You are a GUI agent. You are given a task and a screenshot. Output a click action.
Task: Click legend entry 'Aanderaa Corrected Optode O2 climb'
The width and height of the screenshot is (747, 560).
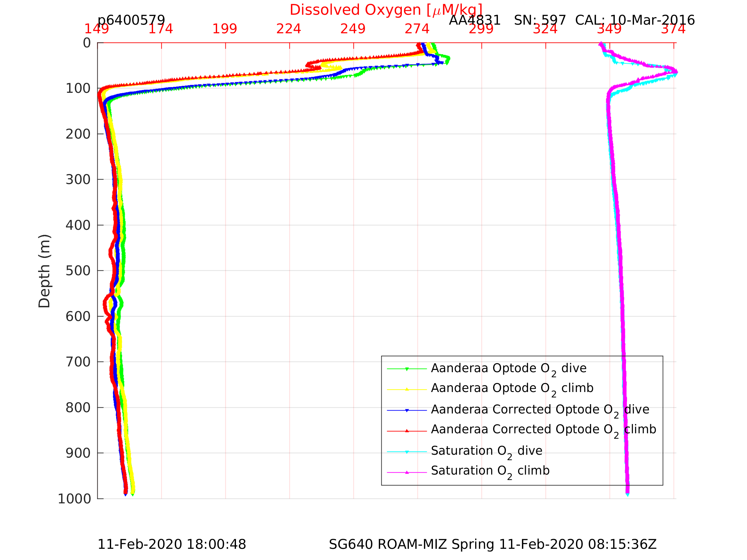[x=543, y=430]
